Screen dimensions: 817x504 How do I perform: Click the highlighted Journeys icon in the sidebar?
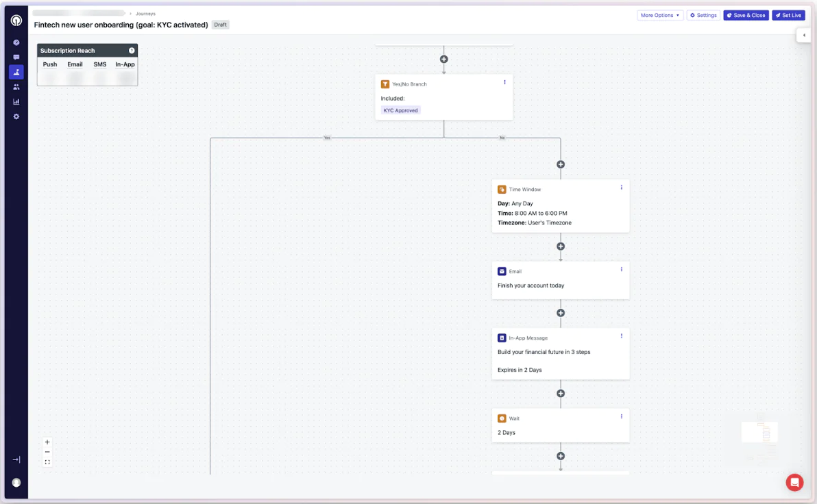point(16,72)
